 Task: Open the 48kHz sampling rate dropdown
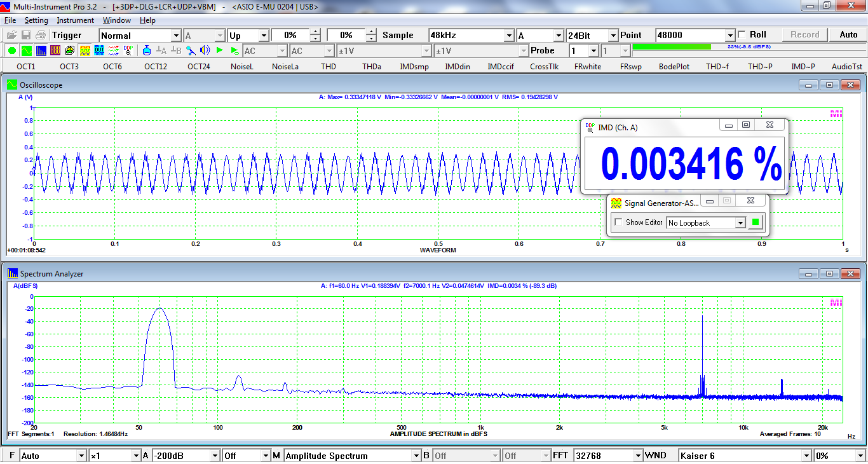coord(508,36)
